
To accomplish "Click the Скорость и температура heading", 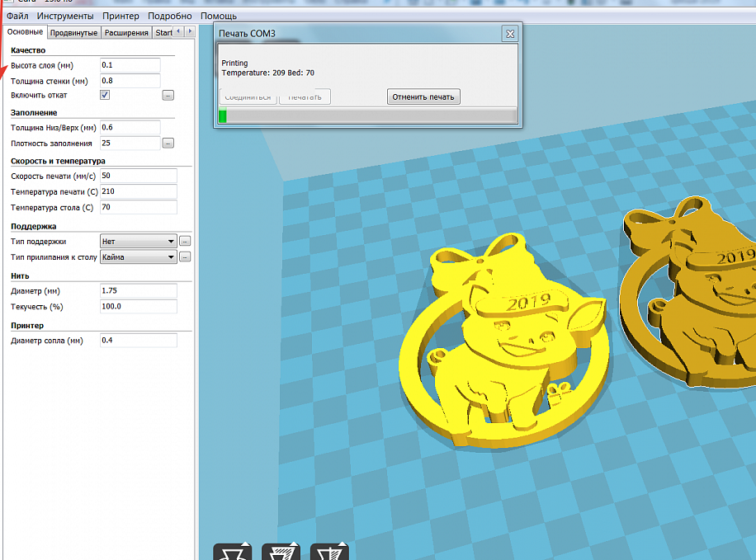I will point(58,161).
